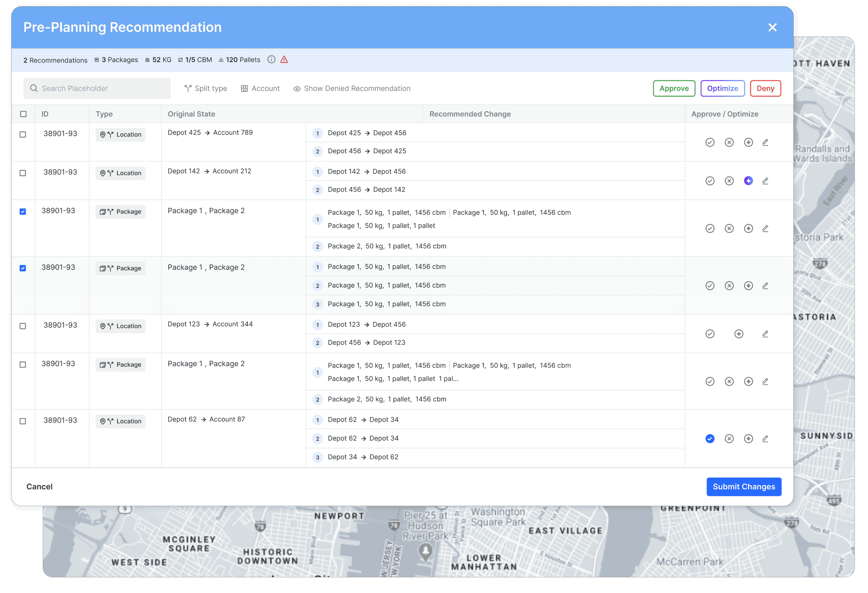Click Location type tag in Depot 62 row
Image resolution: width=868 pixels, height=593 pixels.
tap(120, 421)
